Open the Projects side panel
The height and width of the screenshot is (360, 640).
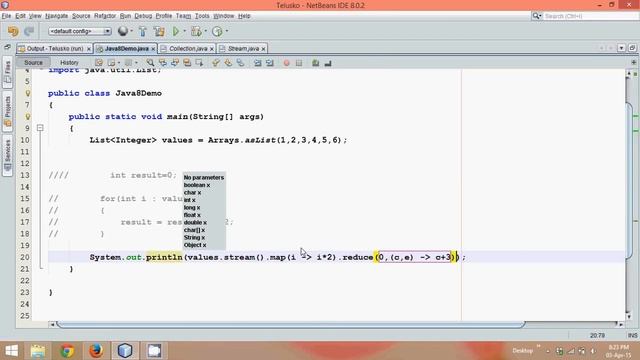(x=7, y=111)
